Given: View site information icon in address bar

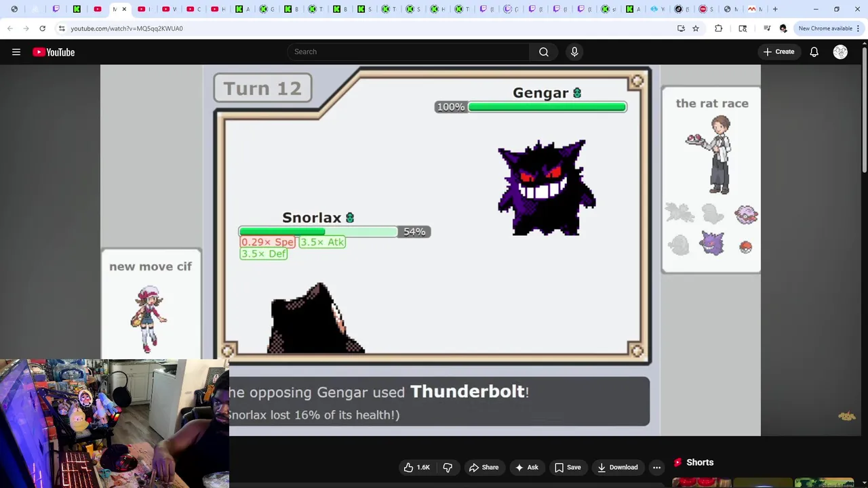Looking at the screenshot, I should pos(62,28).
